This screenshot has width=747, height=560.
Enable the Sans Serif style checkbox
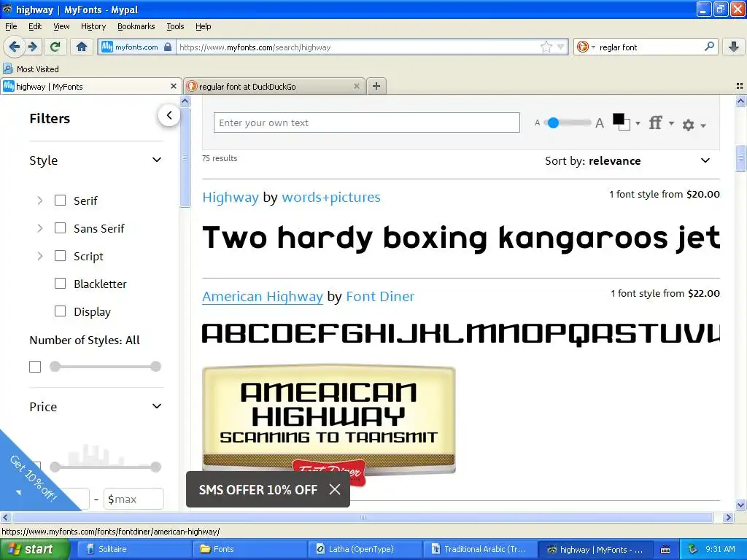click(x=60, y=228)
